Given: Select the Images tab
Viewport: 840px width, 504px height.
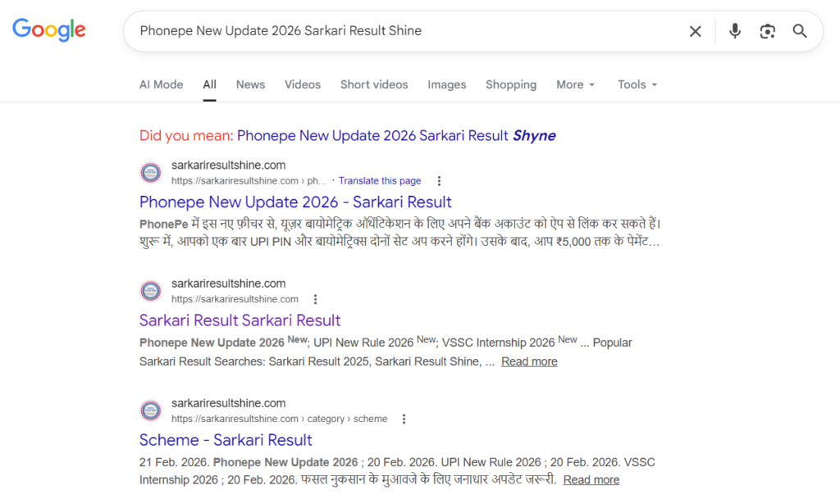Looking at the screenshot, I should (x=446, y=84).
